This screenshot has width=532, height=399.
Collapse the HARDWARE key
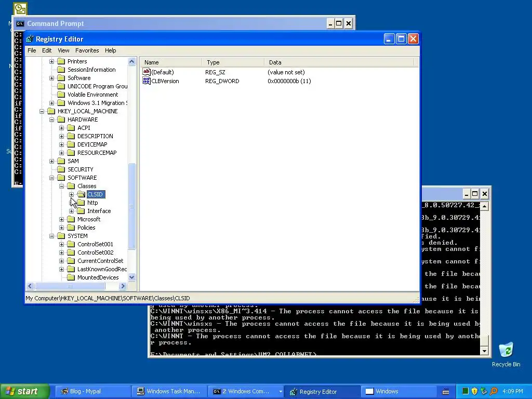51,119
